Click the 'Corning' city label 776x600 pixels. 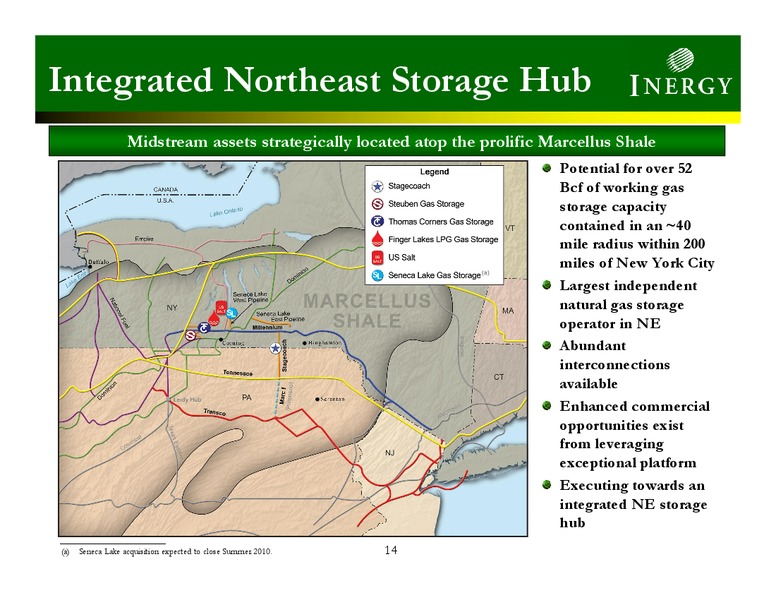[233, 343]
